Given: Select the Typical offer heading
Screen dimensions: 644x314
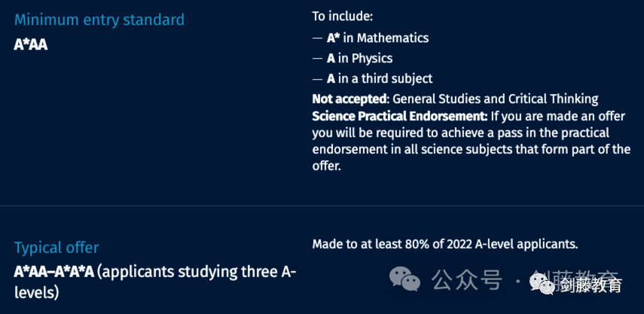Looking at the screenshot, I should (x=56, y=248).
